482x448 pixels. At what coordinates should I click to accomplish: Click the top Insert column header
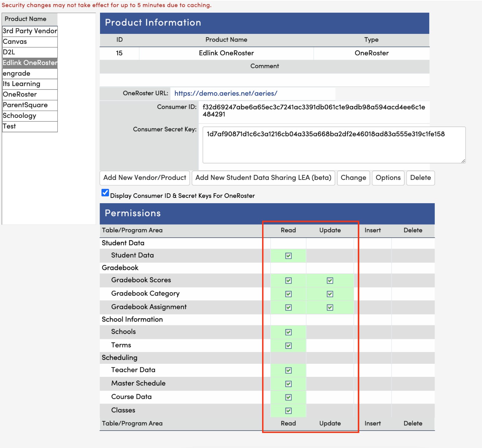(x=373, y=230)
